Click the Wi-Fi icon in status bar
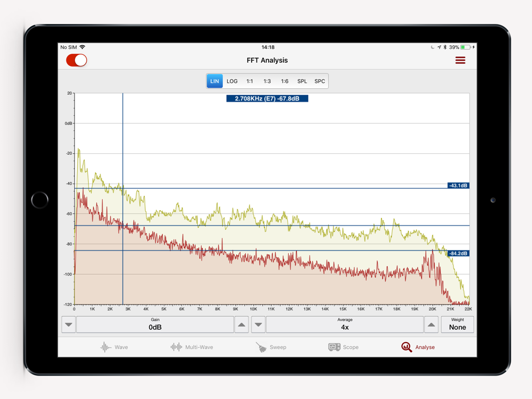This screenshot has height=399, width=532. [x=82, y=47]
